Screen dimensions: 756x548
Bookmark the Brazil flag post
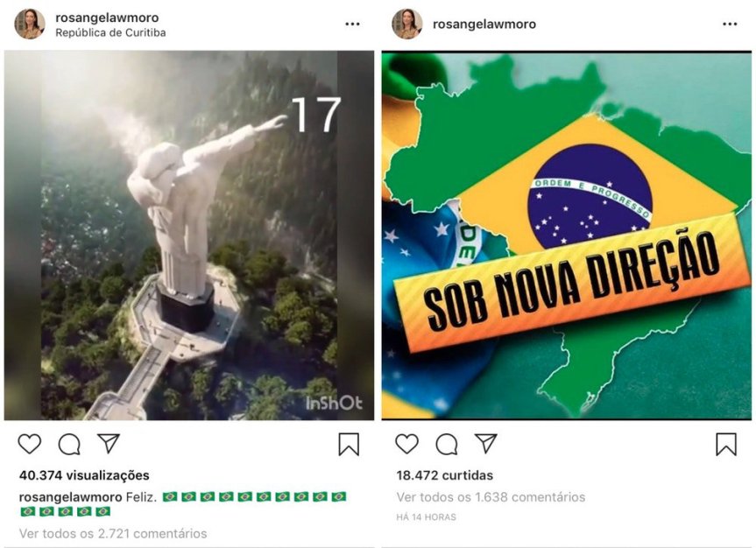pos(726,444)
